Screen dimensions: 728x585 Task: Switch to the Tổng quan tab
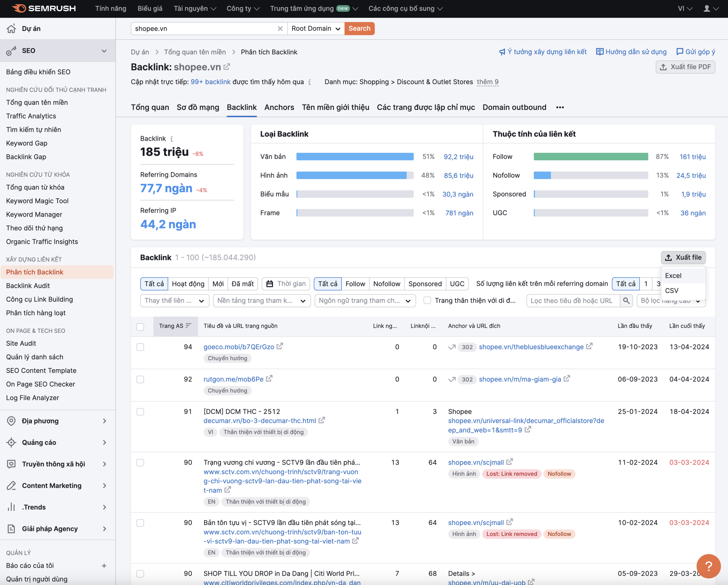point(150,107)
